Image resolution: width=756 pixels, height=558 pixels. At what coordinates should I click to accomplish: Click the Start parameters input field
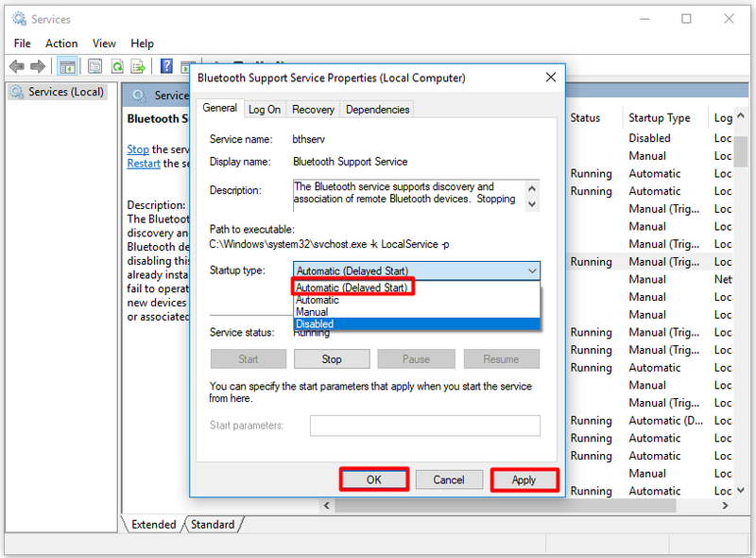(424, 426)
